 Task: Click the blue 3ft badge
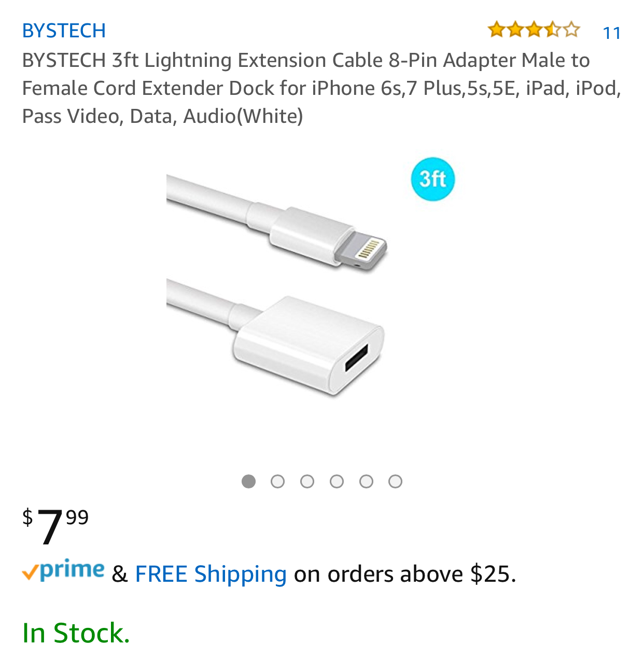click(x=433, y=179)
